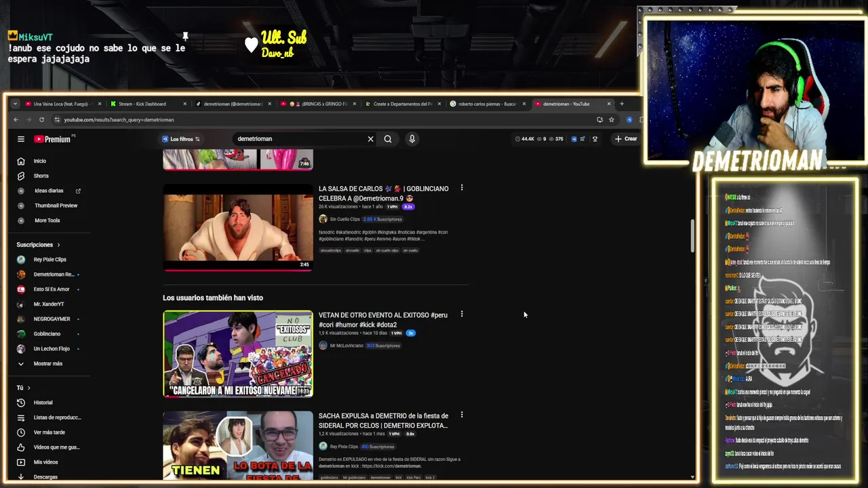Go back in browser history
868x488 pixels.
[x=16, y=120]
